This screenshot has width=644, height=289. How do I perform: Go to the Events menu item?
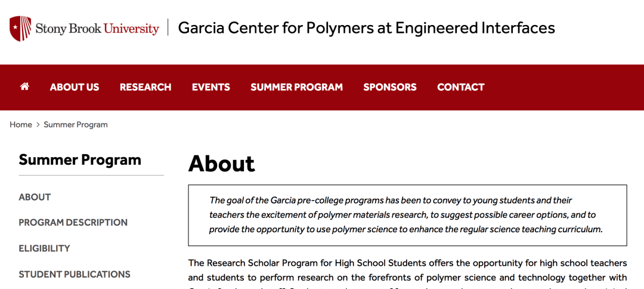point(211,87)
